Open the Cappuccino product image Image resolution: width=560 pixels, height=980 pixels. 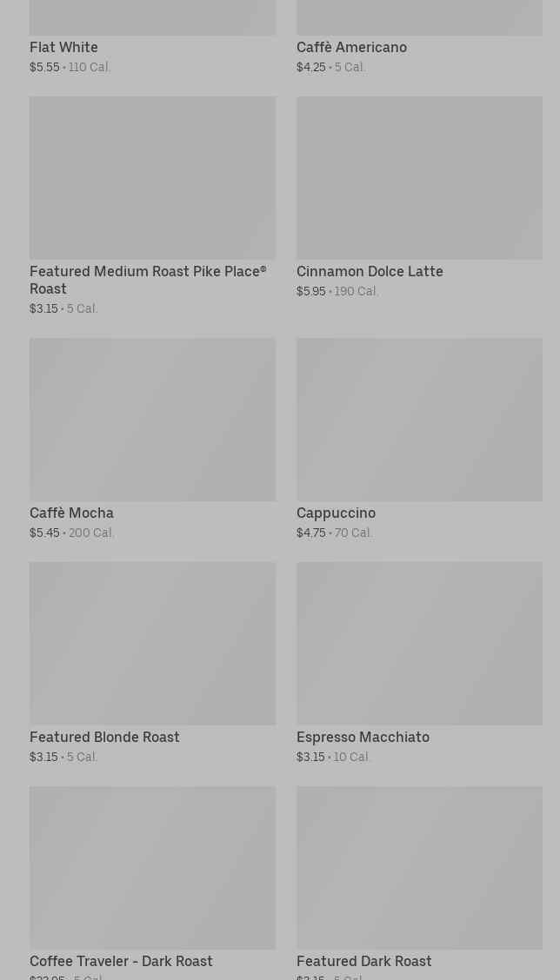click(419, 419)
